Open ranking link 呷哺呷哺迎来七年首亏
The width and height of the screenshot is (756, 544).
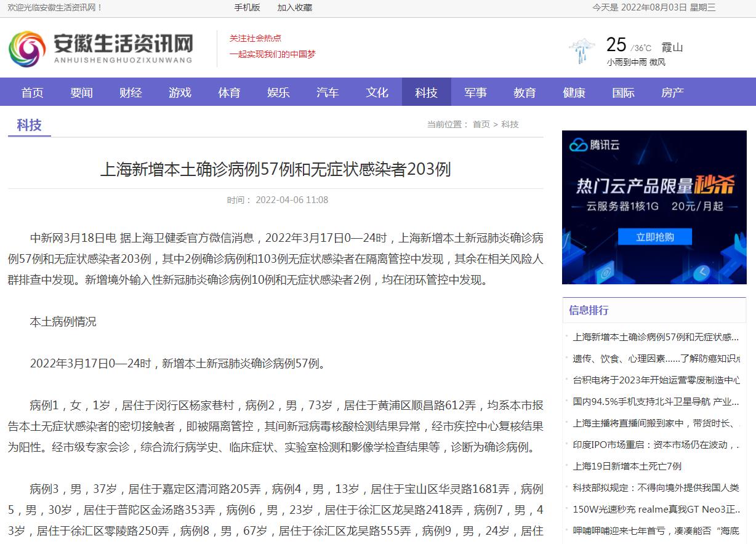(656, 530)
